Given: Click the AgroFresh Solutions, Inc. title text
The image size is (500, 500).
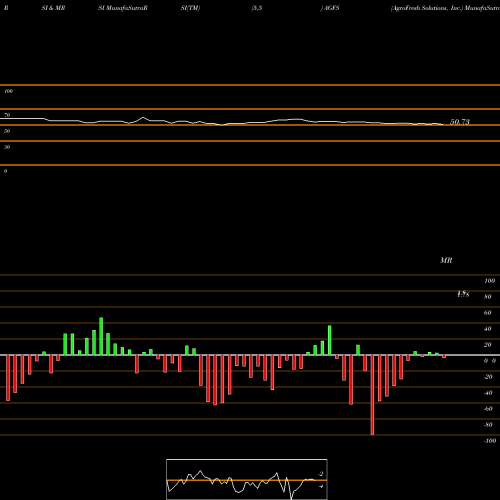Looking at the screenshot, I should (x=427, y=8).
